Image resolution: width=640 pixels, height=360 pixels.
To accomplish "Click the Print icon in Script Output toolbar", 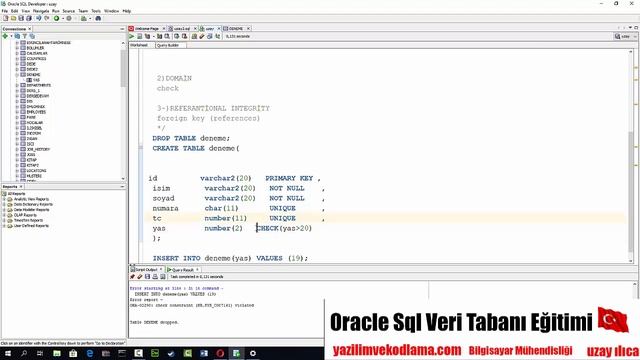I will 155,277.
